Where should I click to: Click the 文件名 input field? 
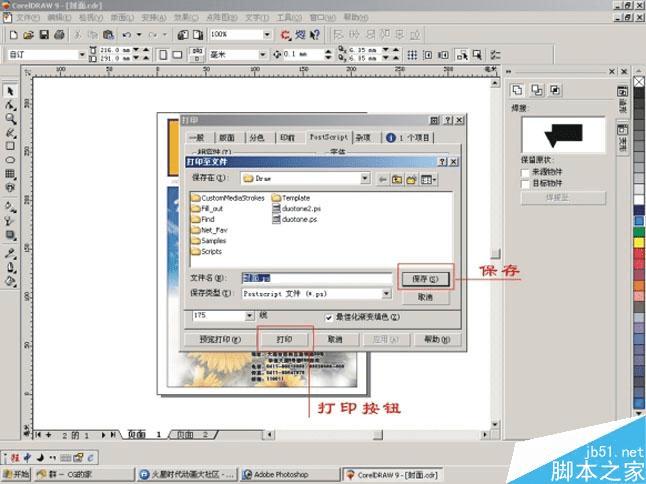pos(316,278)
